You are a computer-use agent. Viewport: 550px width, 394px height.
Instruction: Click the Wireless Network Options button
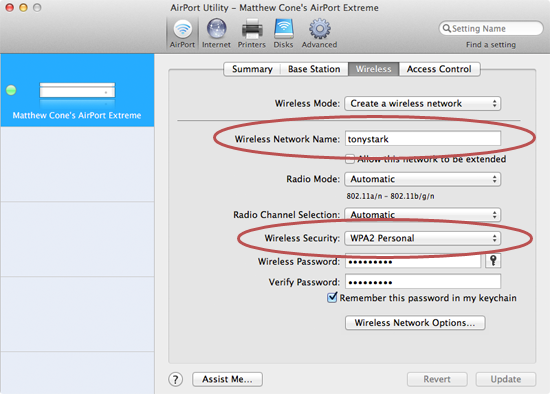click(x=415, y=322)
